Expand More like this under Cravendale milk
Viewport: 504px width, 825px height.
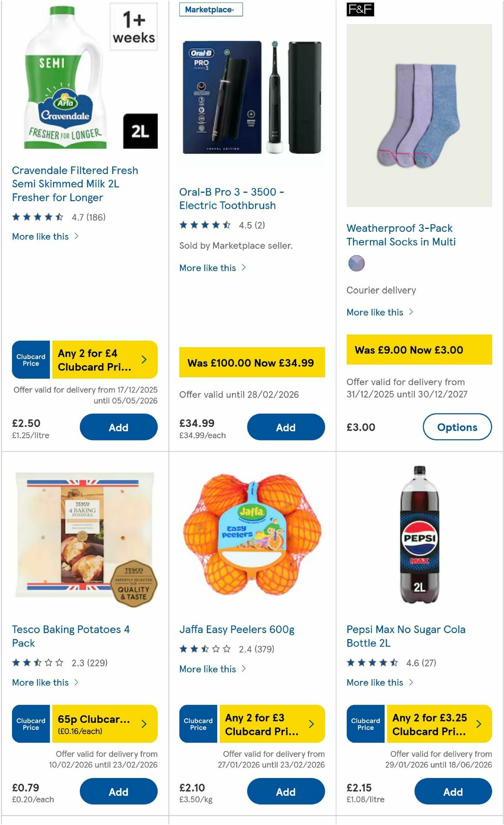pyautogui.click(x=40, y=236)
